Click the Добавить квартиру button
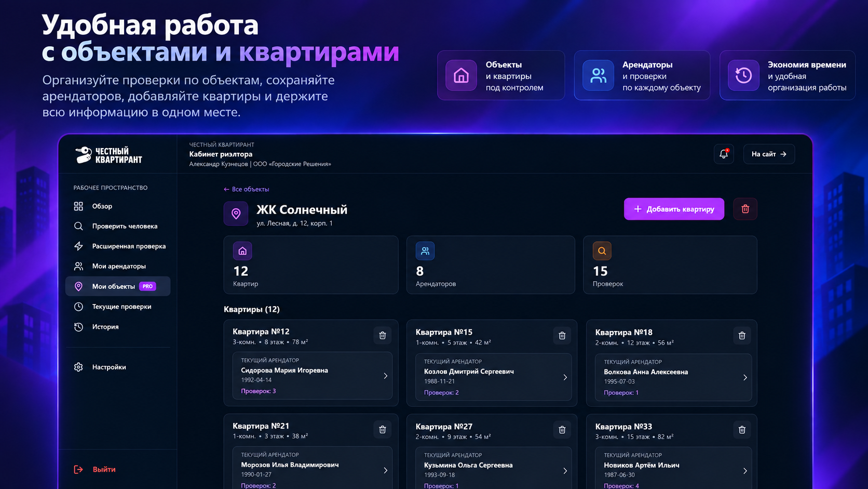This screenshot has width=868, height=489. click(x=674, y=209)
